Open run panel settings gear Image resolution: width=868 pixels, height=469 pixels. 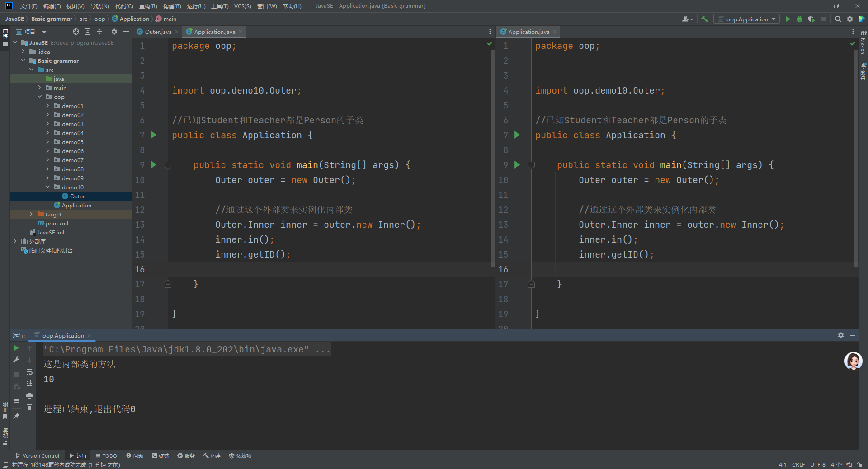841,335
